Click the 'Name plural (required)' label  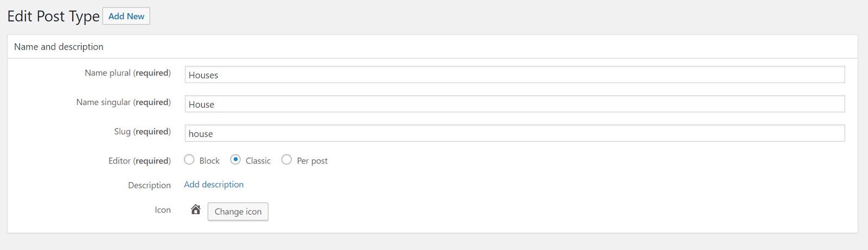(127, 73)
